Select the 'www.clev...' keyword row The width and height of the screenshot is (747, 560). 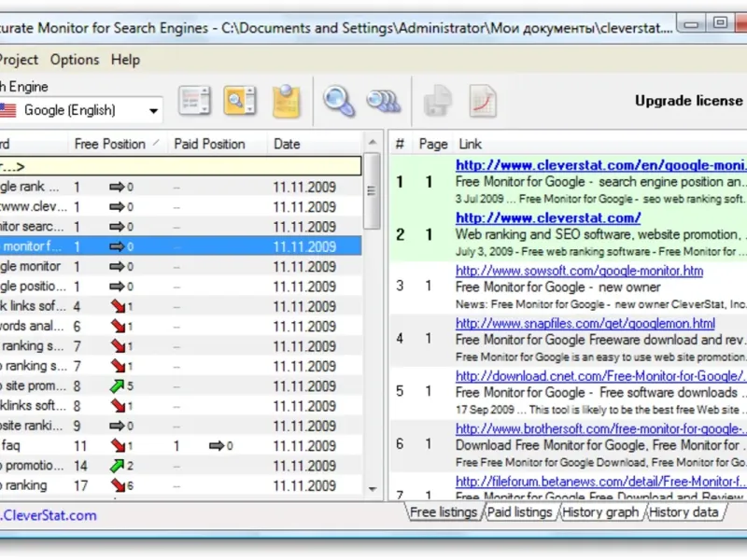[x=181, y=206]
